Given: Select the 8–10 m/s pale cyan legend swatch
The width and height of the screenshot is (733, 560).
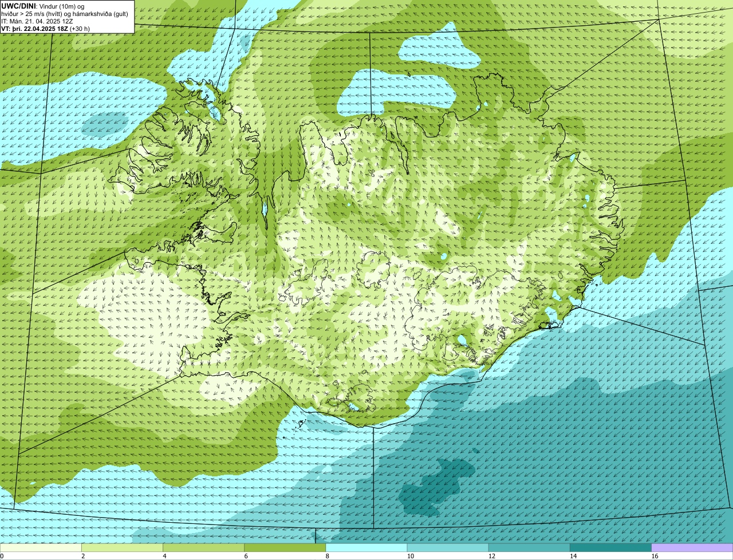Looking at the screenshot, I should tap(366, 547).
